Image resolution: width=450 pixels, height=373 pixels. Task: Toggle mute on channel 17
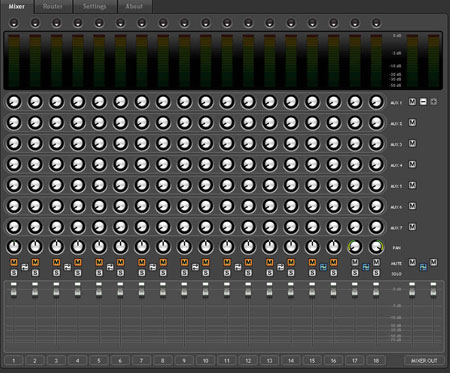355,262
